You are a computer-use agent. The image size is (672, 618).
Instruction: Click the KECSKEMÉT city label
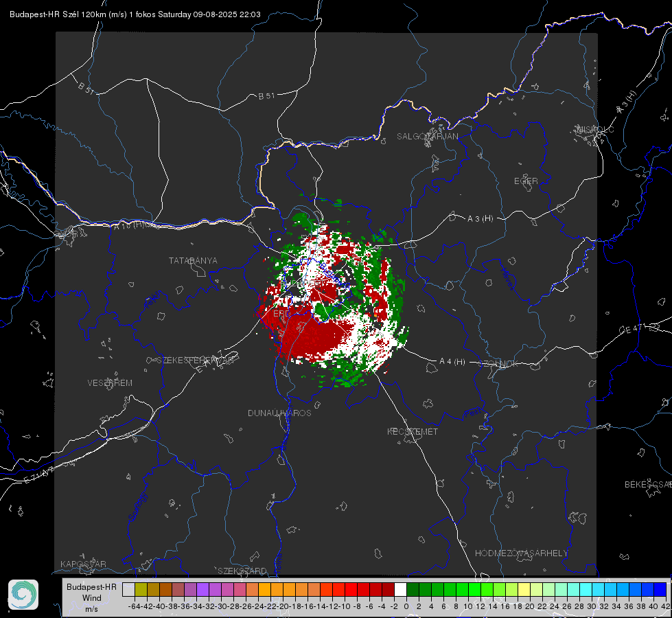[x=413, y=431]
